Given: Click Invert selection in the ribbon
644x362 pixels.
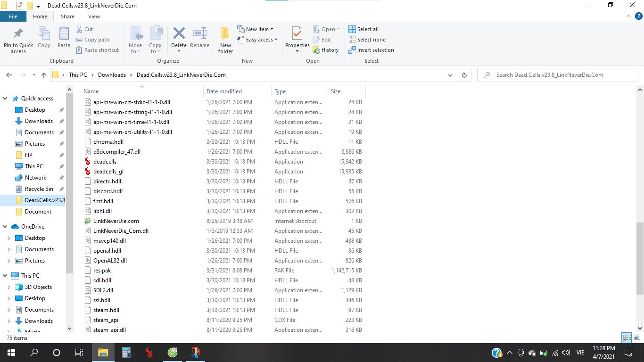Looking at the screenshot, I should 371,50.
